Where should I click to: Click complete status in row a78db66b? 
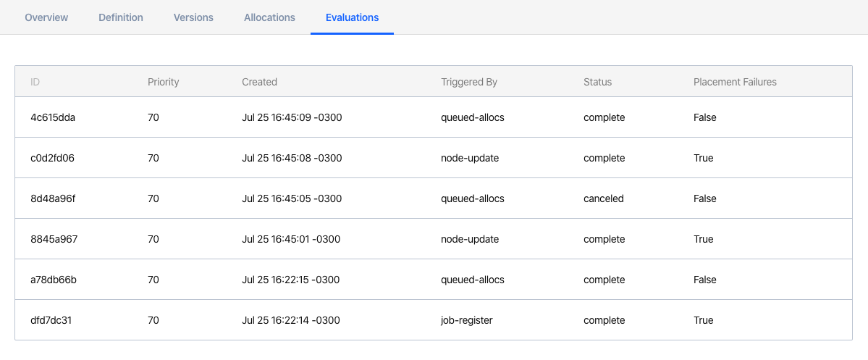604,280
